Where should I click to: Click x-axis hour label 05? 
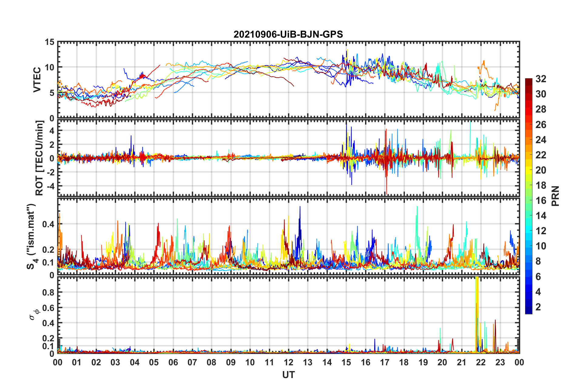154,362
